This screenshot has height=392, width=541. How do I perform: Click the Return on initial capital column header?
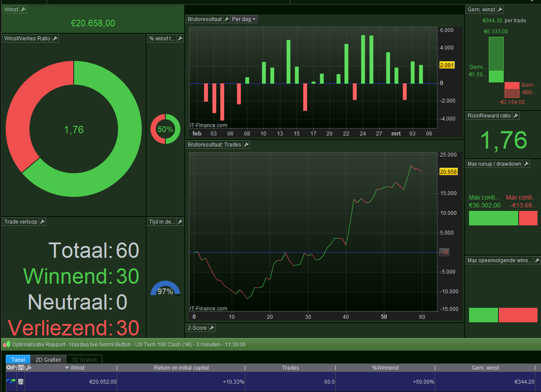(181, 368)
